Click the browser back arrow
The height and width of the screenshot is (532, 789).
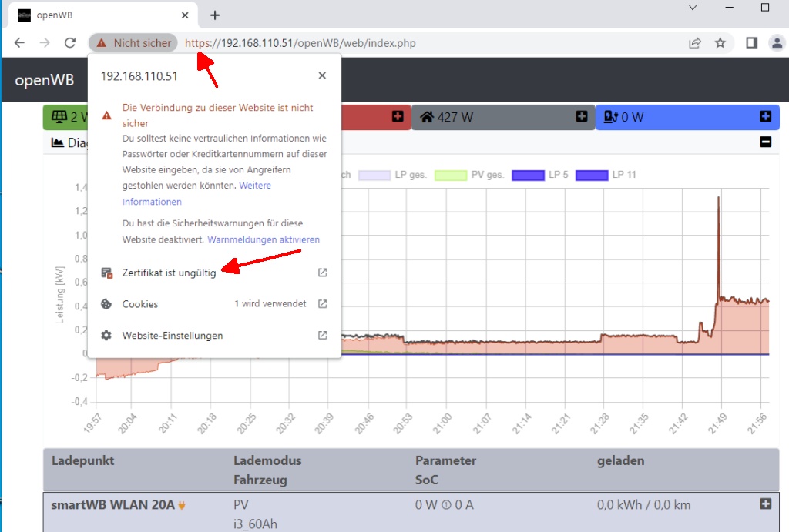click(x=19, y=43)
